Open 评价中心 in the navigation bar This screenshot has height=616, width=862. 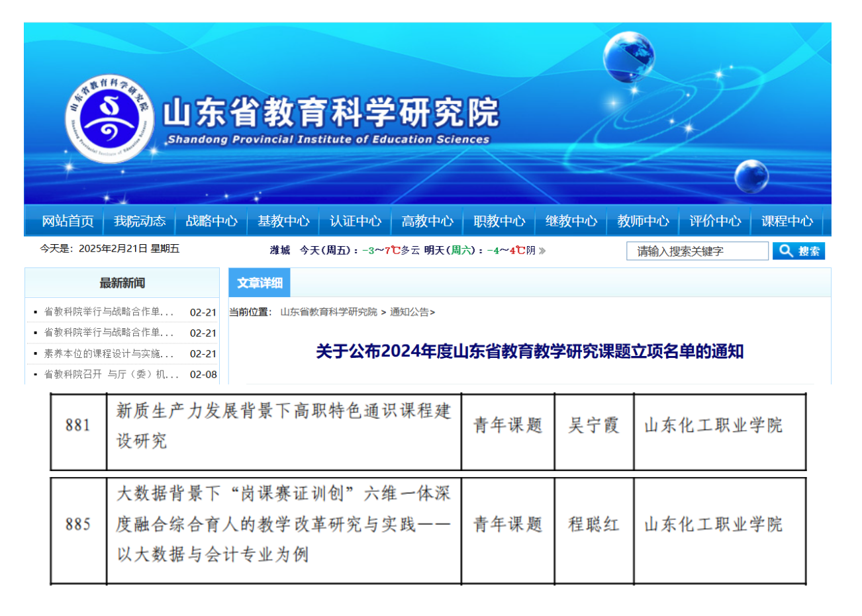[715, 221]
